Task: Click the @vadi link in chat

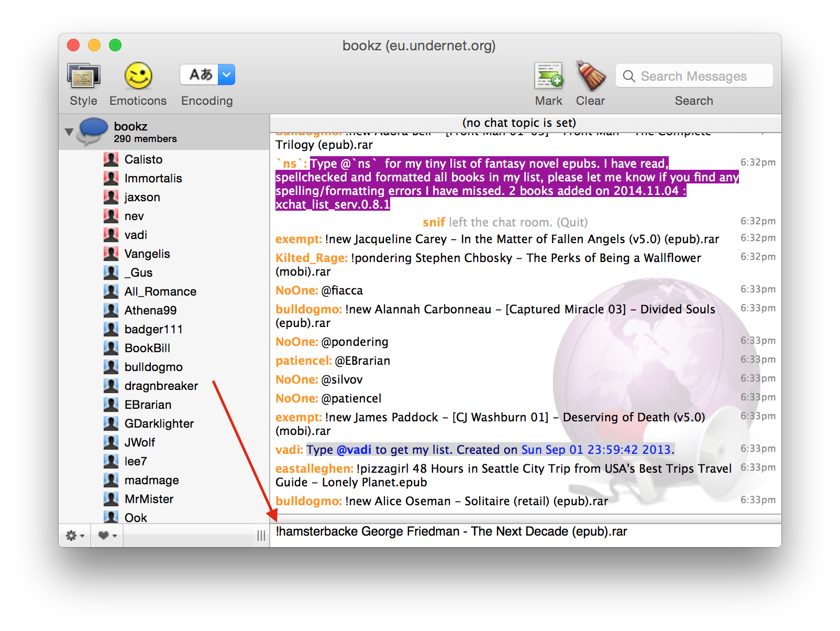Action: point(353,450)
